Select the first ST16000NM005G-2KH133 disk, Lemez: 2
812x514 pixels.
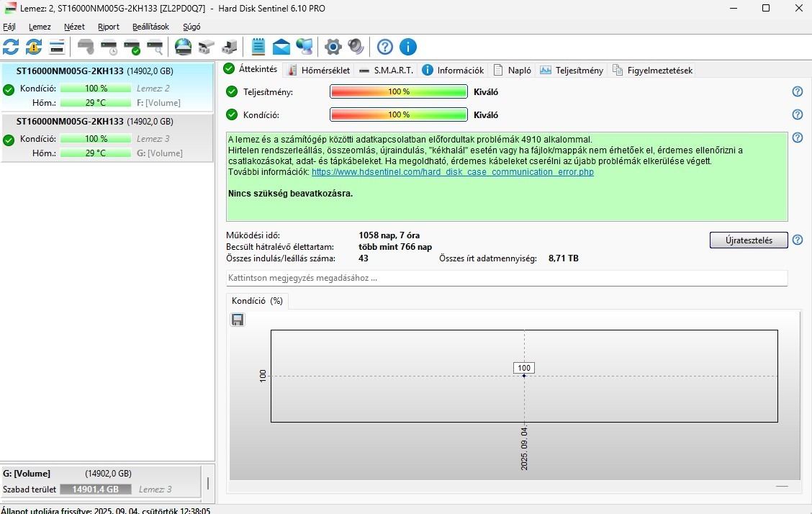tap(107, 87)
